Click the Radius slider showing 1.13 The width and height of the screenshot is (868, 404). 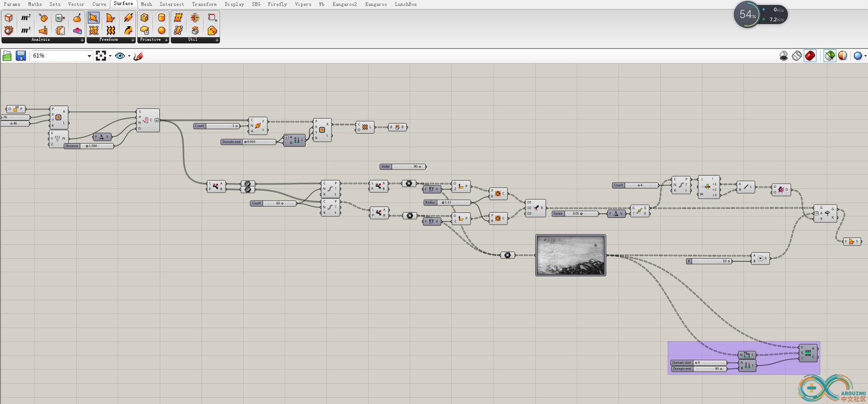click(447, 202)
